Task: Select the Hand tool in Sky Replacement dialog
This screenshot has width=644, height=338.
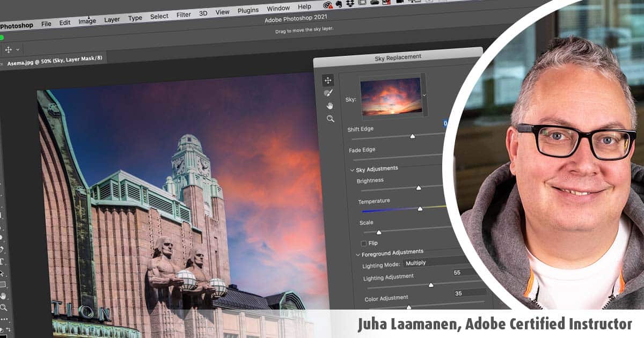Action: click(x=330, y=106)
